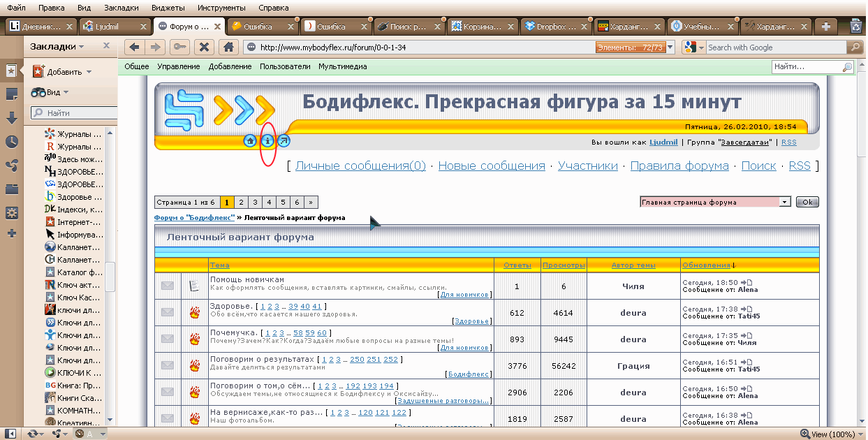The width and height of the screenshot is (868, 440).
Task: Open the Downloads arrow panel in the sidebar
Action: [x=12, y=118]
